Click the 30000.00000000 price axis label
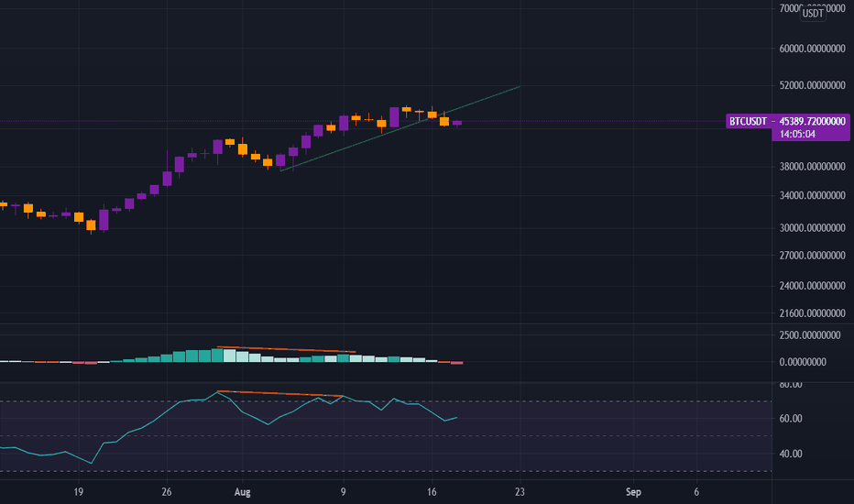This screenshot has width=854, height=504. [812, 228]
